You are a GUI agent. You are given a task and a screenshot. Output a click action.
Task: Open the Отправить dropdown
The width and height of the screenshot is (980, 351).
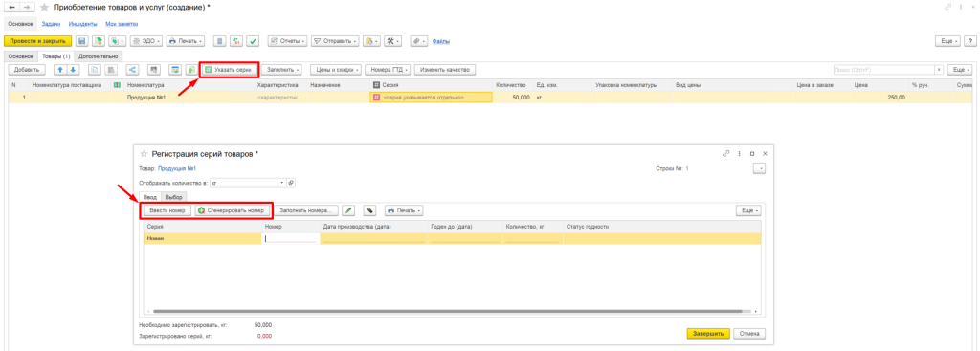pos(334,41)
